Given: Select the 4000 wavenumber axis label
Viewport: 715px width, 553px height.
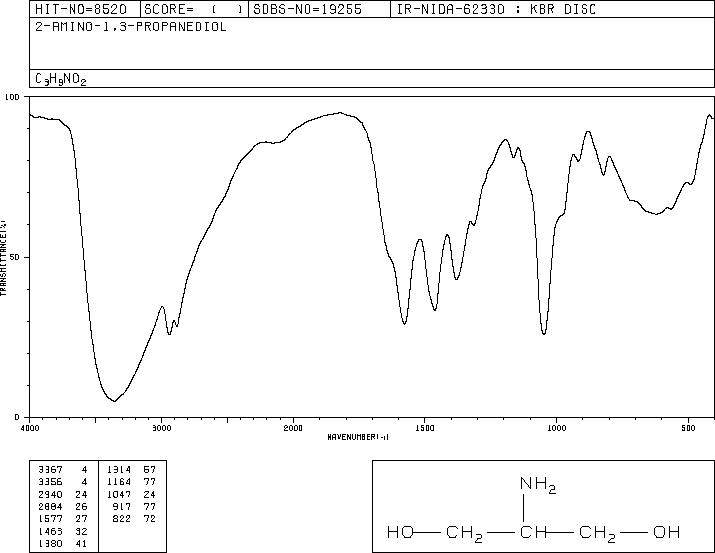Looking at the screenshot, I should pos(31,428).
